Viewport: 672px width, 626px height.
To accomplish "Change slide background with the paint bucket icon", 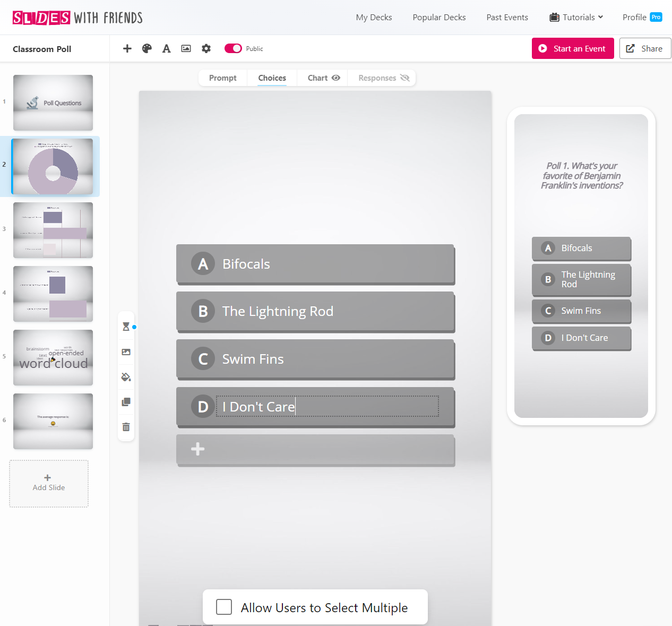I will (x=126, y=377).
